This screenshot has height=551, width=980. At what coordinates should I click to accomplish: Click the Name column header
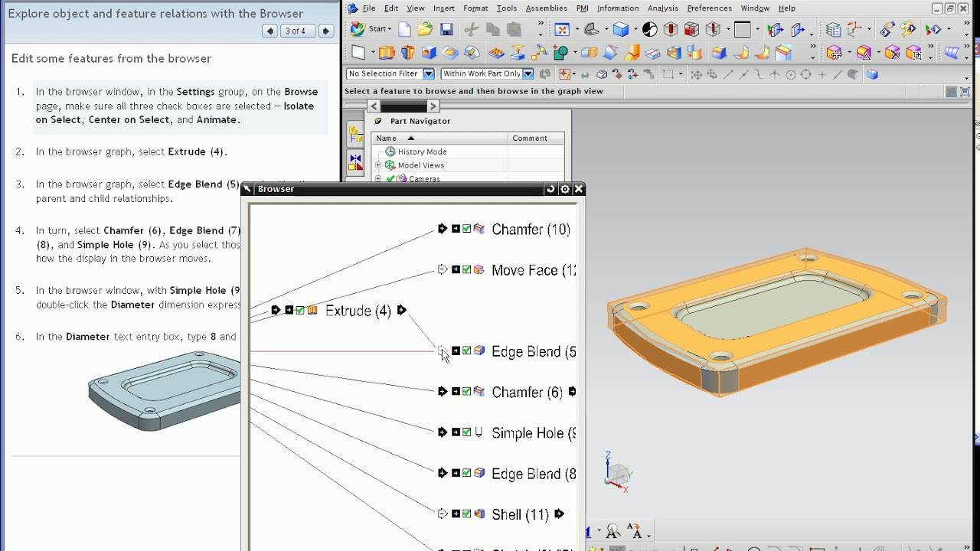point(439,139)
